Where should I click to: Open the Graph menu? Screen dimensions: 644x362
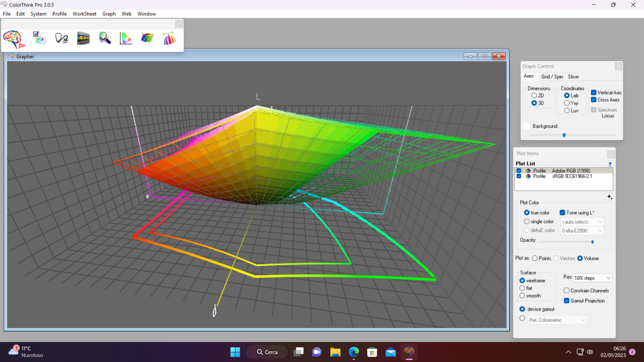(x=109, y=14)
